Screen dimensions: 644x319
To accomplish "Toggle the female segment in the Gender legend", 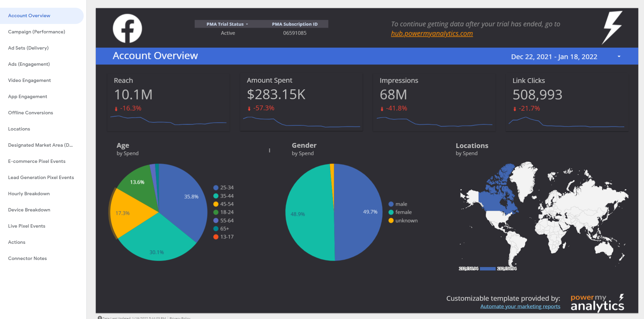I will 390,212.
